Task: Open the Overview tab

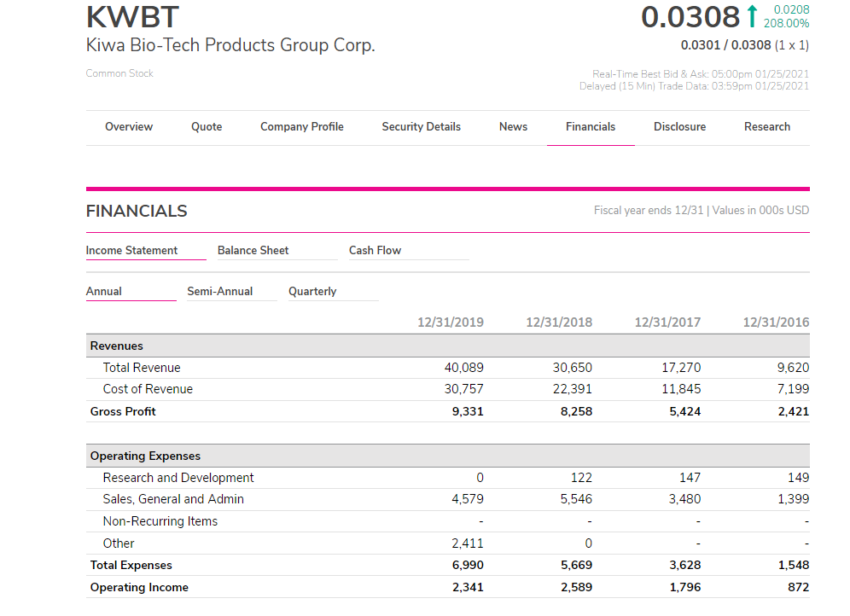Action: pos(129,126)
